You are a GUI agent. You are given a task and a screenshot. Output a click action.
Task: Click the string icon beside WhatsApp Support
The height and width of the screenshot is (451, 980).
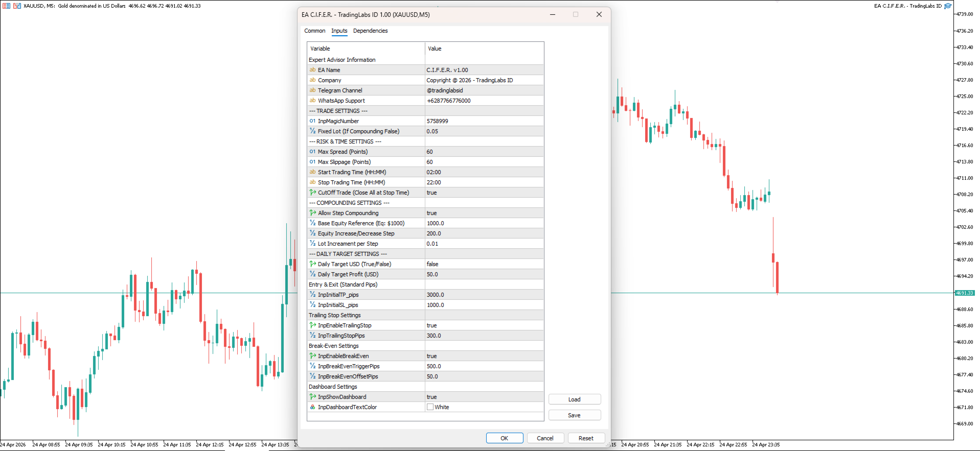312,101
